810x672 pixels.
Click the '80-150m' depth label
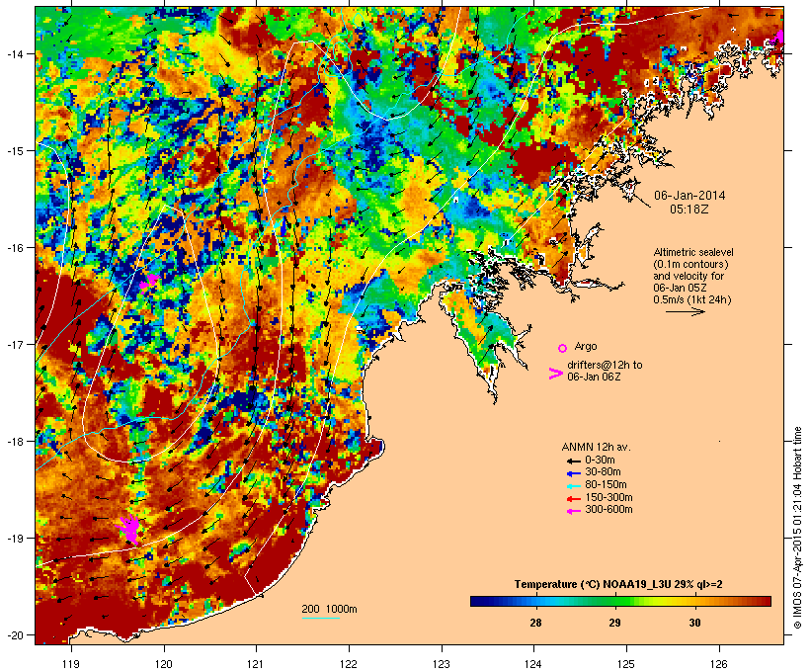click(606, 485)
